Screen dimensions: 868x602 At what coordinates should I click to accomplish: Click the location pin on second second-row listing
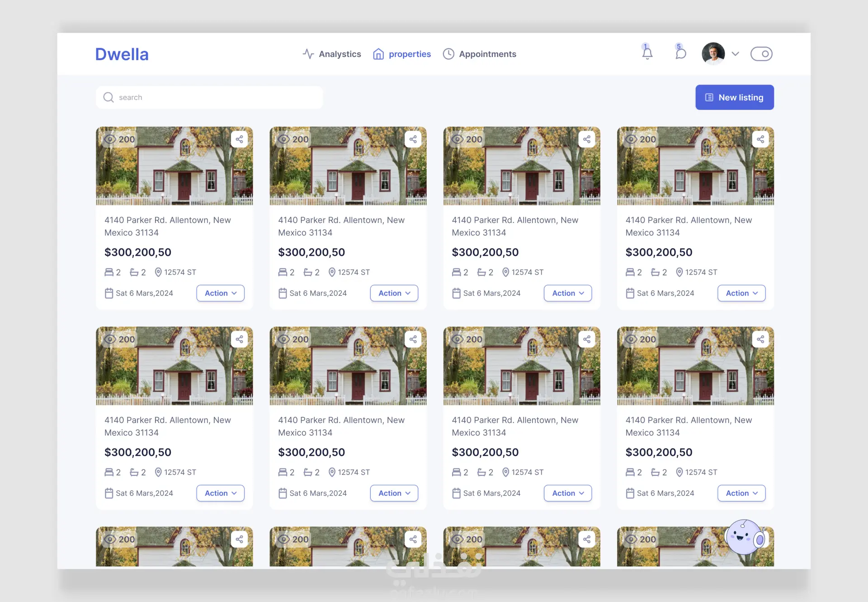332,472
